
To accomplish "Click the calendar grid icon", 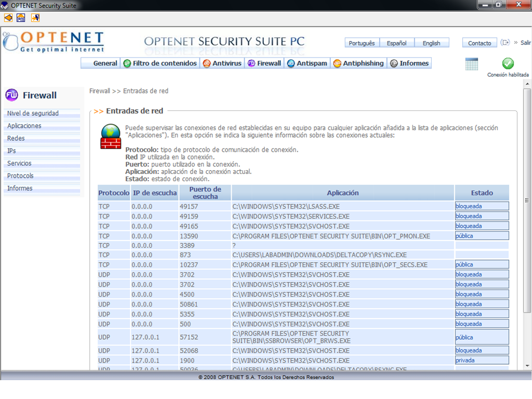I will (x=472, y=64).
